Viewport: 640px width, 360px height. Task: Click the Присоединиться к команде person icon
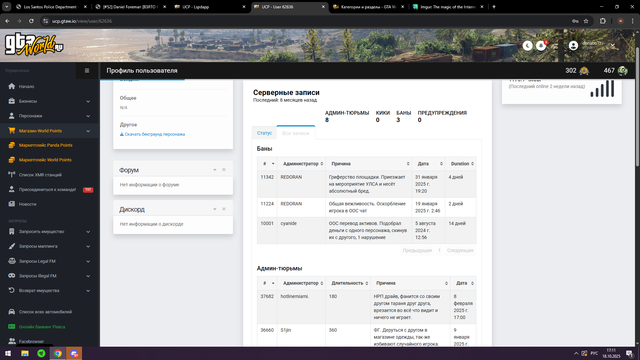(x=11, y=189)
